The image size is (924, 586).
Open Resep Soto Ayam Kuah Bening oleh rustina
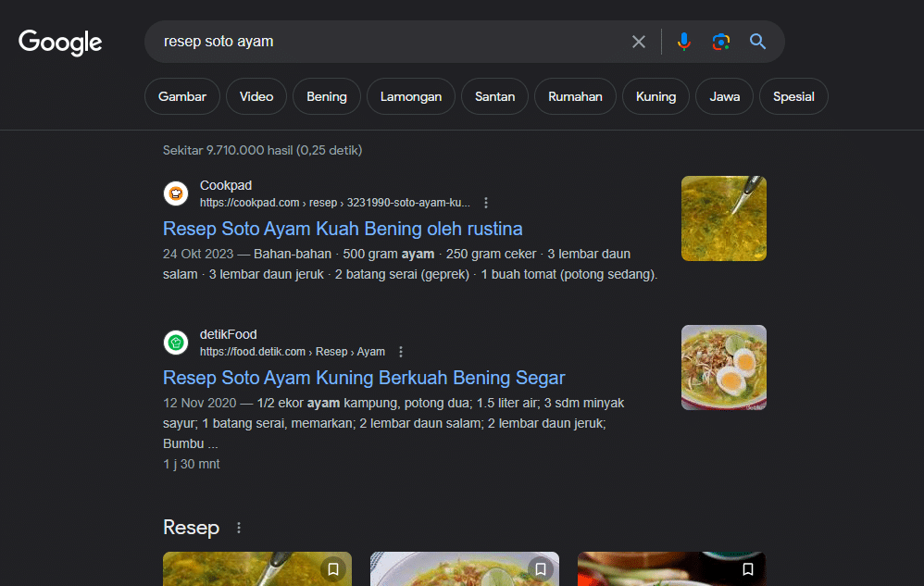[x=343, y=229]
